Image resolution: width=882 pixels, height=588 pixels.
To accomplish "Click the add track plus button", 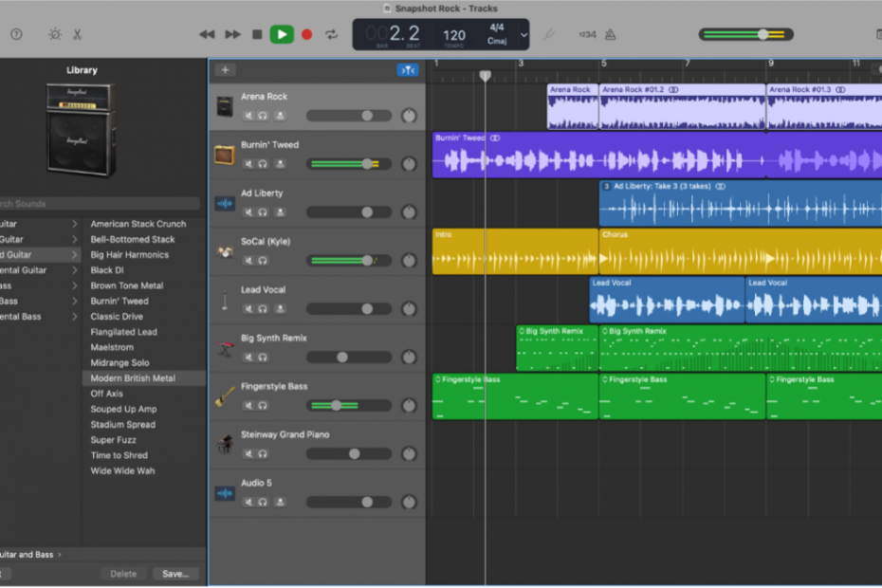I will point(225,69).
